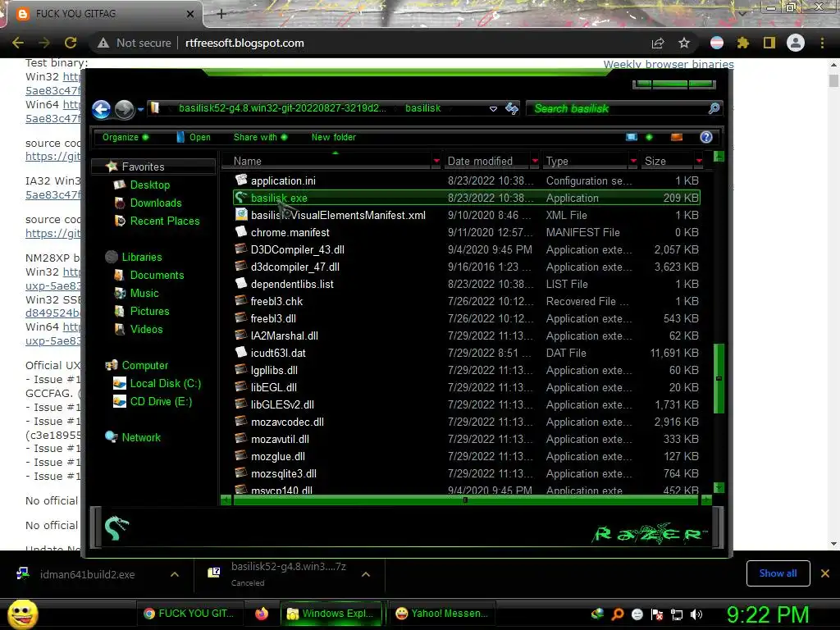
Task: Expand the address bar history dropdown
Action: click(x=493, y=109)
